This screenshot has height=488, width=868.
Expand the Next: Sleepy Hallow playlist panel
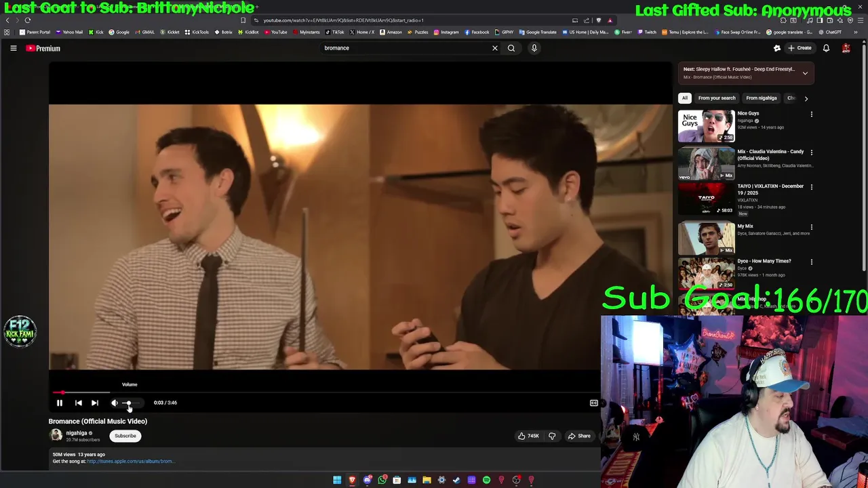coord(805,73)
